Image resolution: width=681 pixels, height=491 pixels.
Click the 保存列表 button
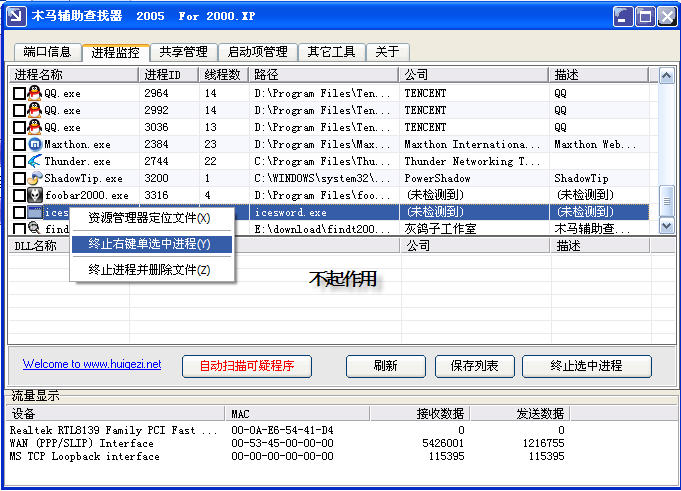coord(474,366)
